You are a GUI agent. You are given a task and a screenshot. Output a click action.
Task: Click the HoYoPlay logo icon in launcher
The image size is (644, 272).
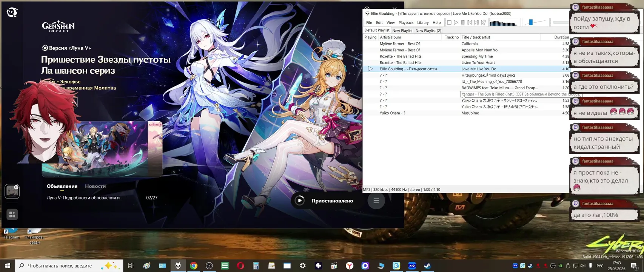coord(12,12)
